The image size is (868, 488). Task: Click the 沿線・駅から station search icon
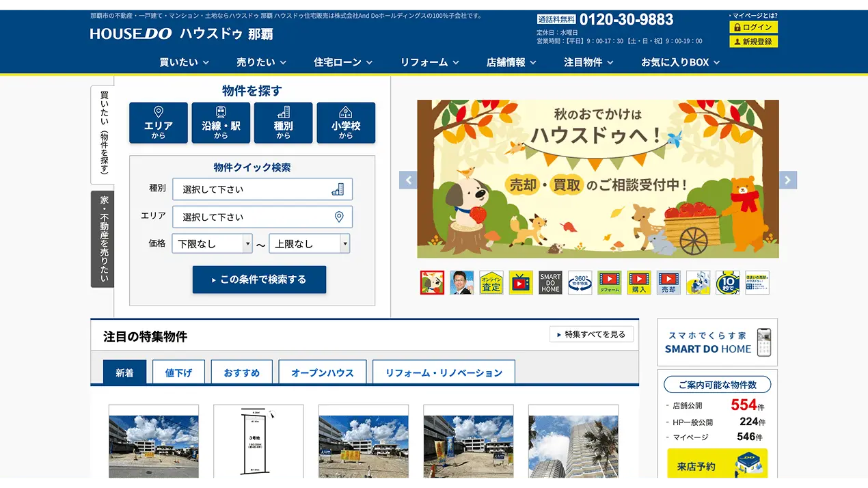click(221, 123)
